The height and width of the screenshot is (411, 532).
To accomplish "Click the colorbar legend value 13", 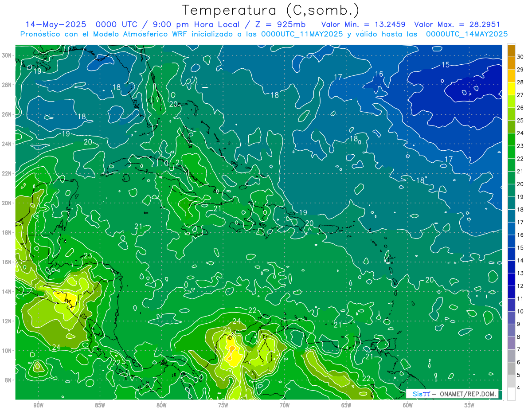I will tap(520, 273).
